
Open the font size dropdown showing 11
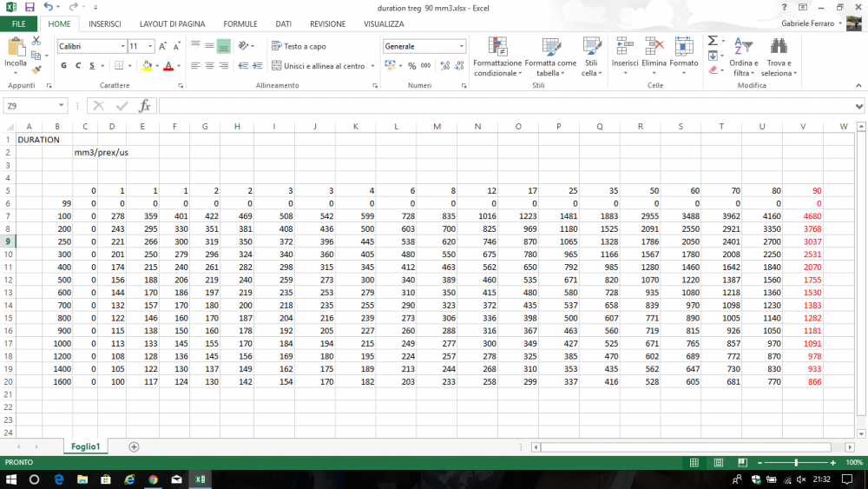(151, 46)
